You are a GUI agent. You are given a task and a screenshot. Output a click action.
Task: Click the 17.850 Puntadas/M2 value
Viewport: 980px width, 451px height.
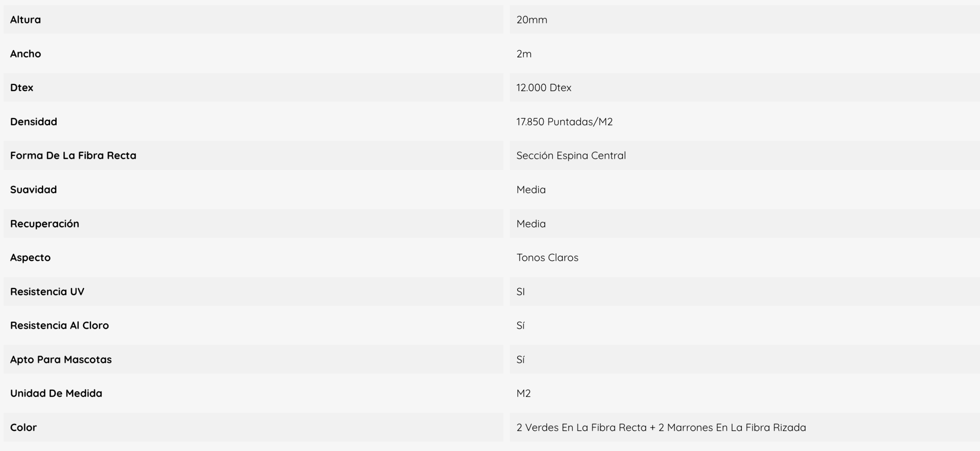pos(565,122)
